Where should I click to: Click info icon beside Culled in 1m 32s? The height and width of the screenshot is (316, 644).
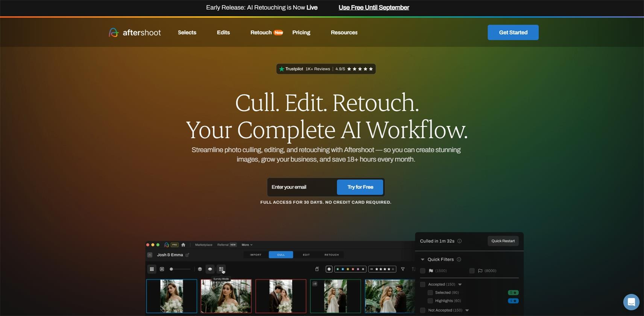click(x=459, y=241)
